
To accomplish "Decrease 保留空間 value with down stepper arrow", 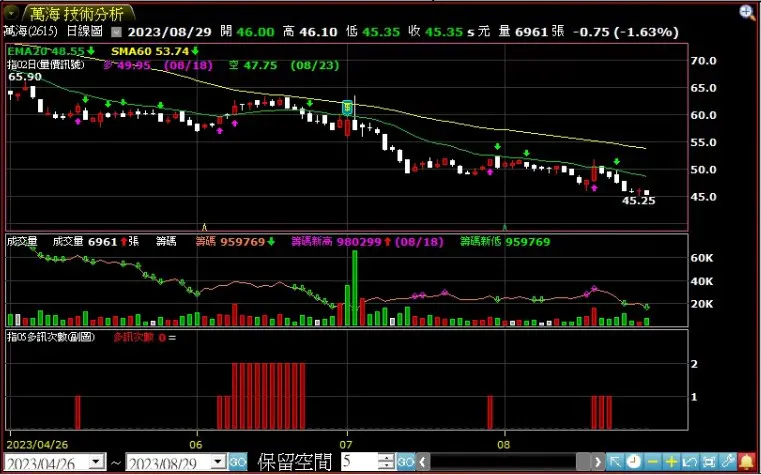I will (x=387, y=465).
